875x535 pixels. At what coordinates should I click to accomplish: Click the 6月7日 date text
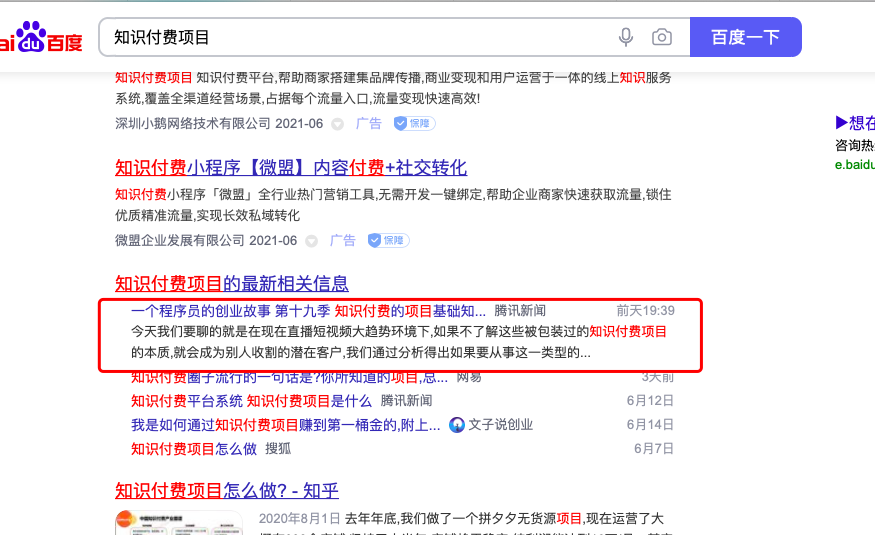coord(653,449)
